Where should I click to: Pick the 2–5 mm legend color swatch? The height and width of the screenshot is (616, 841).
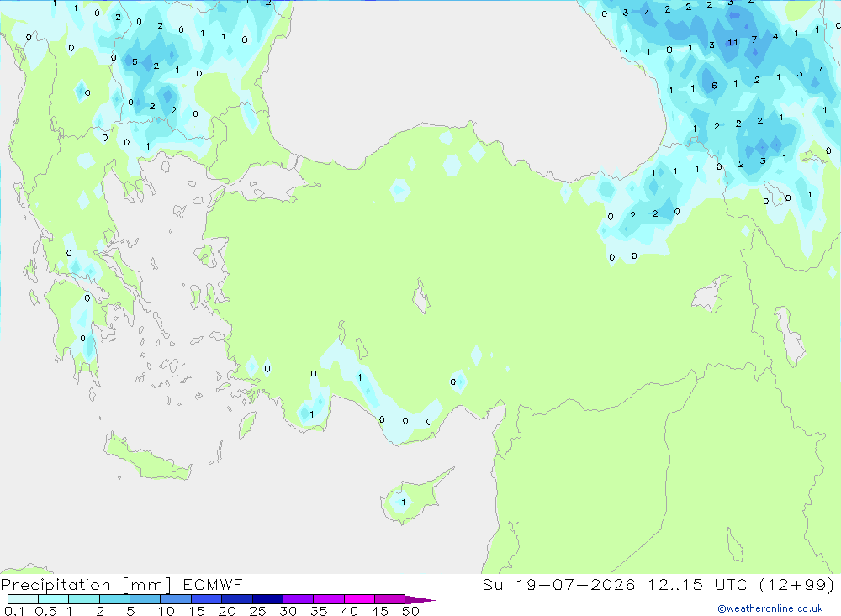click(x=114, y=599)
